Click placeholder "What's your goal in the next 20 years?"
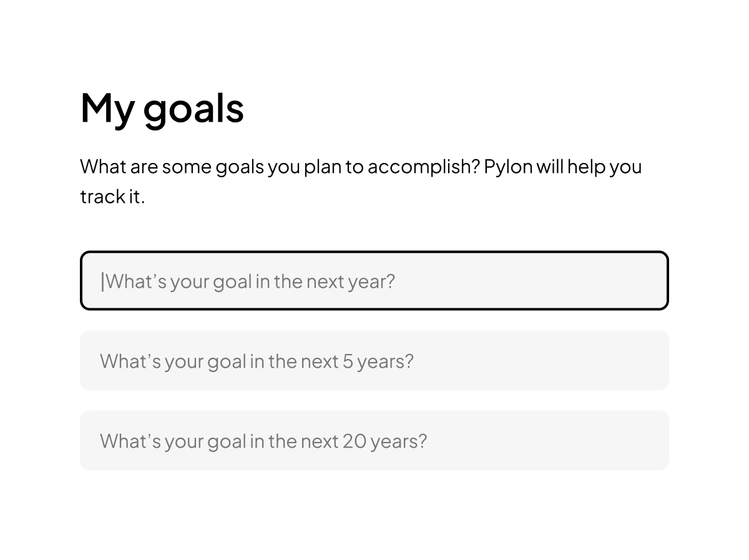The image size is (749, 560). click(x=263, y=441)
